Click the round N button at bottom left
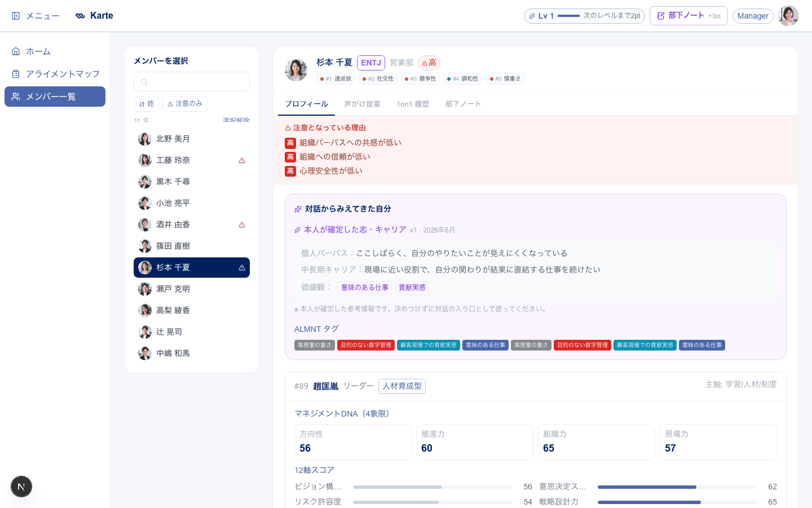Viewport: 812px width, 508px height. pyautogui.click(x=21, y=487)
